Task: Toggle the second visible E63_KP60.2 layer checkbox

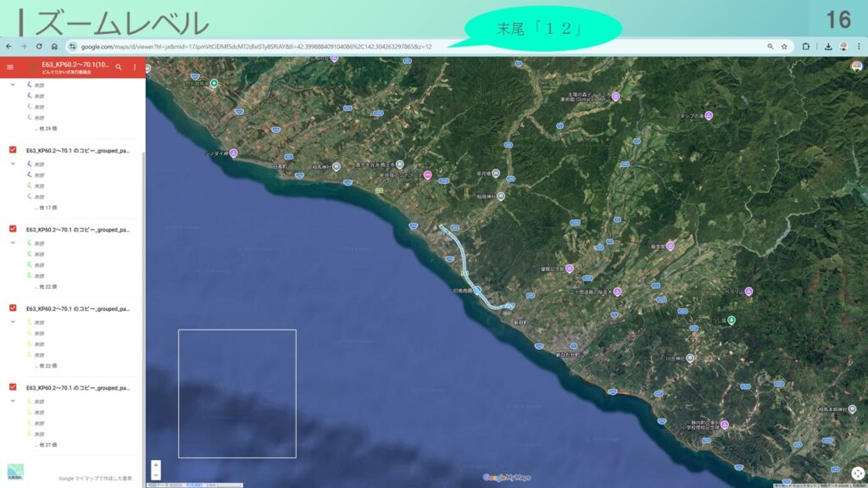Action: pos(13,229)
